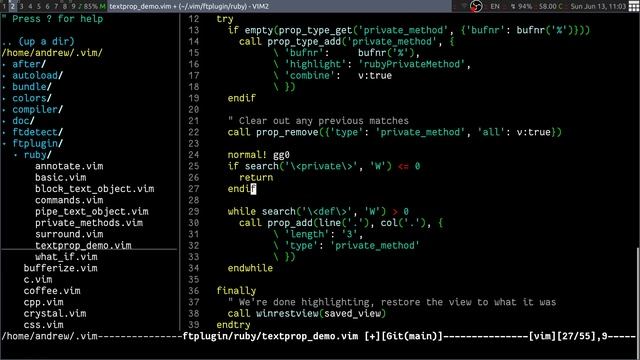Viewport: 640px width, 360px height.
Task: Open block_text_object.vim file
Action: 94,189
